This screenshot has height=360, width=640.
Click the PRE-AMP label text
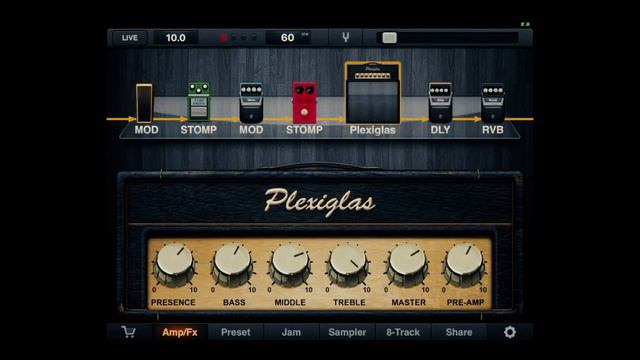click(466, 302)
